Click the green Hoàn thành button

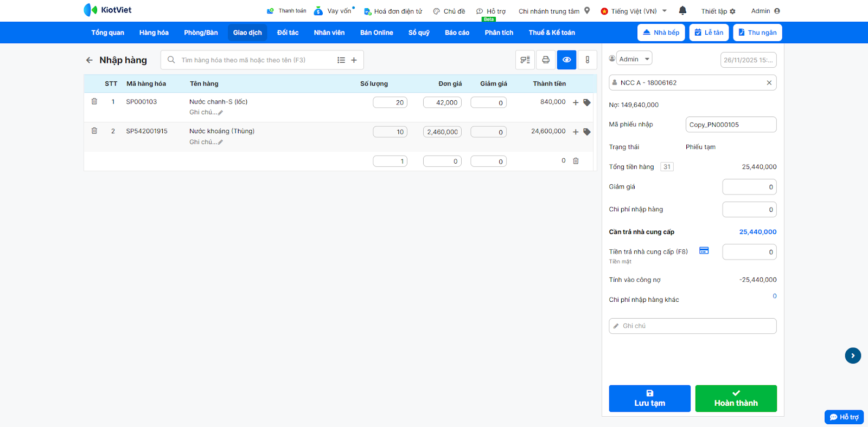(736, 398)
